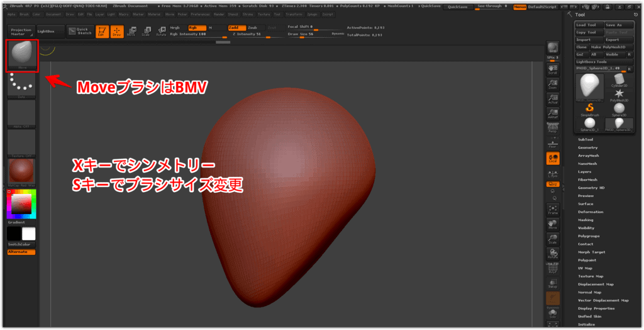Toggle the Local symmetry button

point(553,158)
